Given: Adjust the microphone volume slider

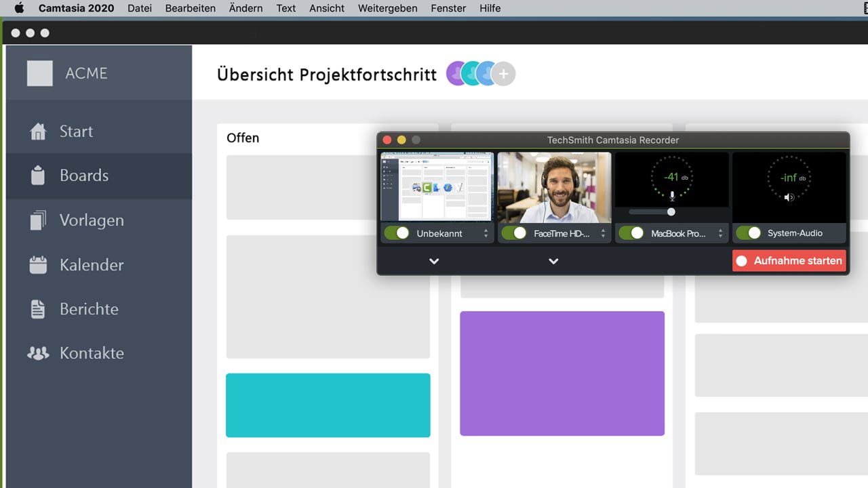Looking at the screenshot, I should [x=671, y=212].
